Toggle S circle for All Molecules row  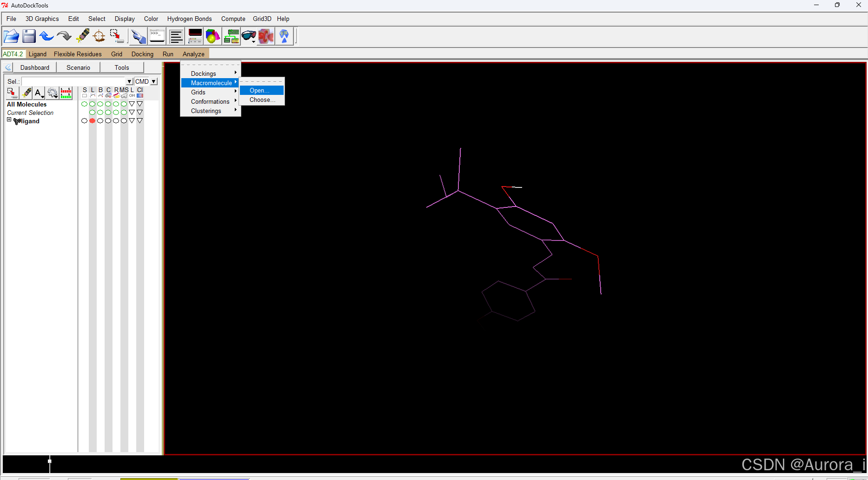tap(84, 104)
